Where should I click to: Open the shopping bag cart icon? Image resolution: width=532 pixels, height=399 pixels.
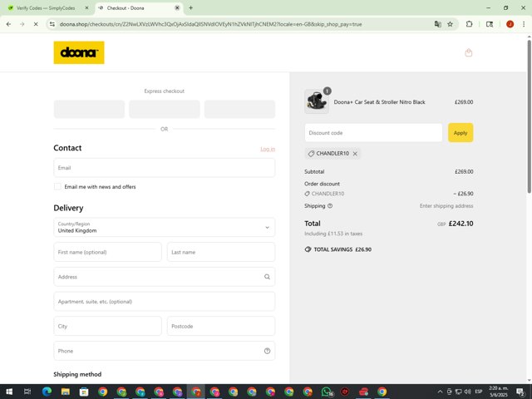469,52
